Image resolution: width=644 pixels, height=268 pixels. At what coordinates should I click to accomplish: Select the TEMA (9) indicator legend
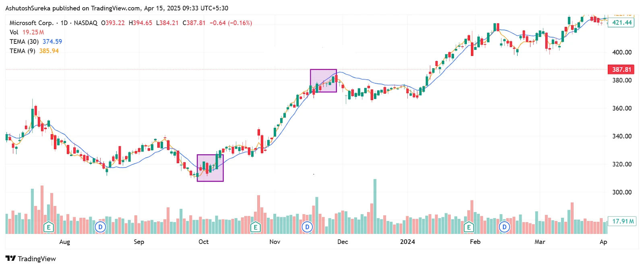23,51
